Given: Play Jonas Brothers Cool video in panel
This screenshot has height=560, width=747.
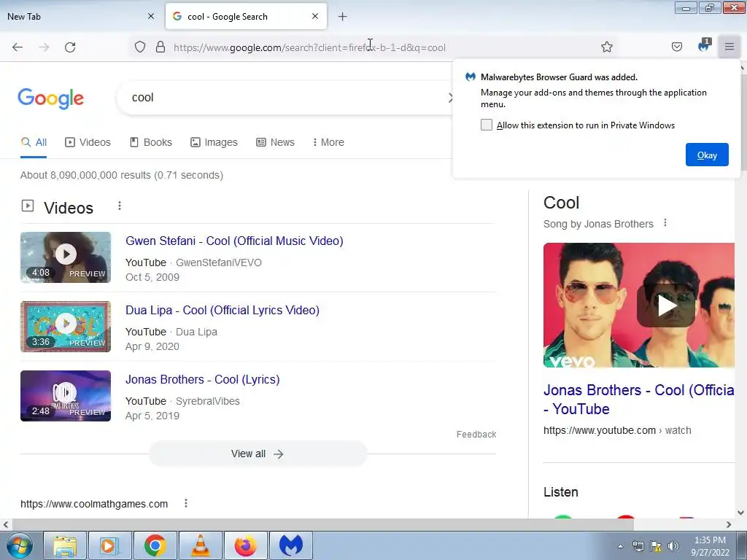Looking at the screenshot, I should point(666,306).
